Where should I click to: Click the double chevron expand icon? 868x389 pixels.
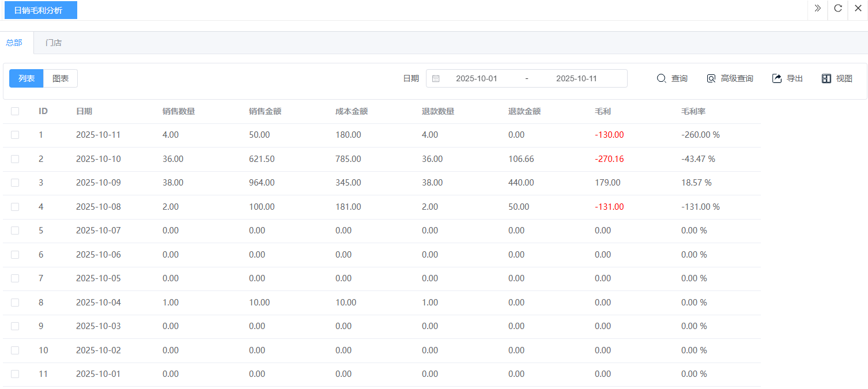tap(817, 8)
